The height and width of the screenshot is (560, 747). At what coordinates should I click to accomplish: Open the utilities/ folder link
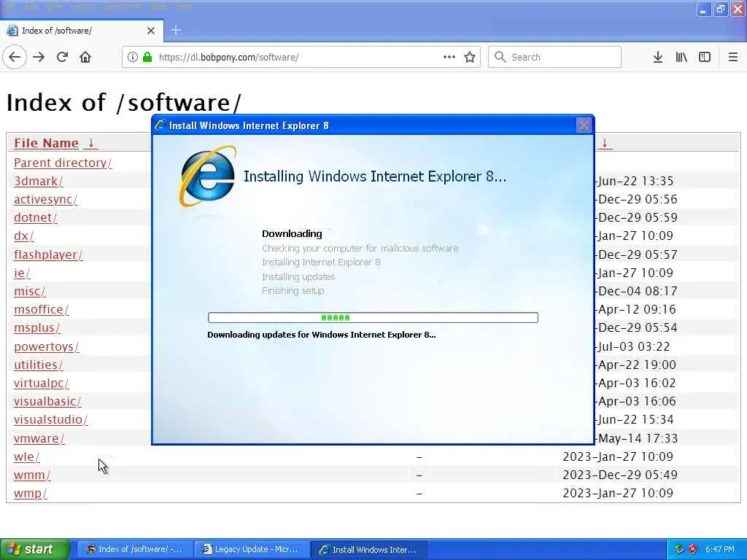[38, 365]
